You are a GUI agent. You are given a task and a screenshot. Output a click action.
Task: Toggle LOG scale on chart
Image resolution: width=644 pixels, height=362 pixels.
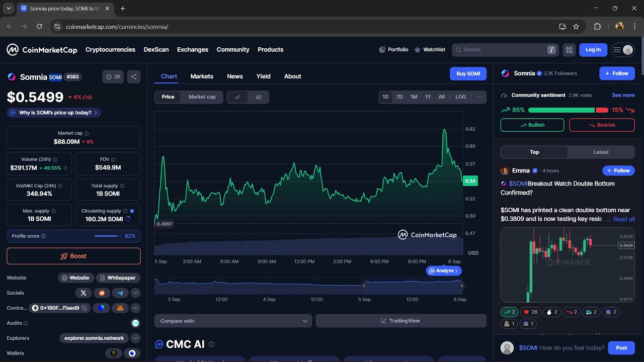(461, 97)
